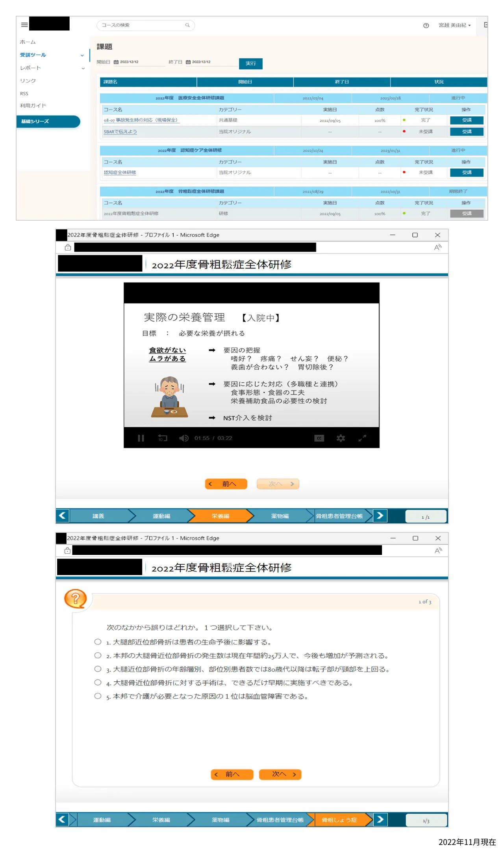Go to 薬物編 chapter in quiz window

coord(220,820)
